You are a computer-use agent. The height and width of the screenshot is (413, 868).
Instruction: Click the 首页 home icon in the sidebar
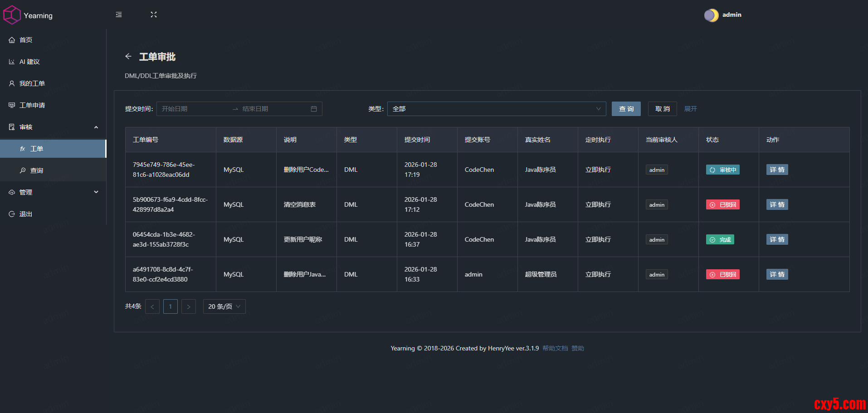(x=12, y=40)
